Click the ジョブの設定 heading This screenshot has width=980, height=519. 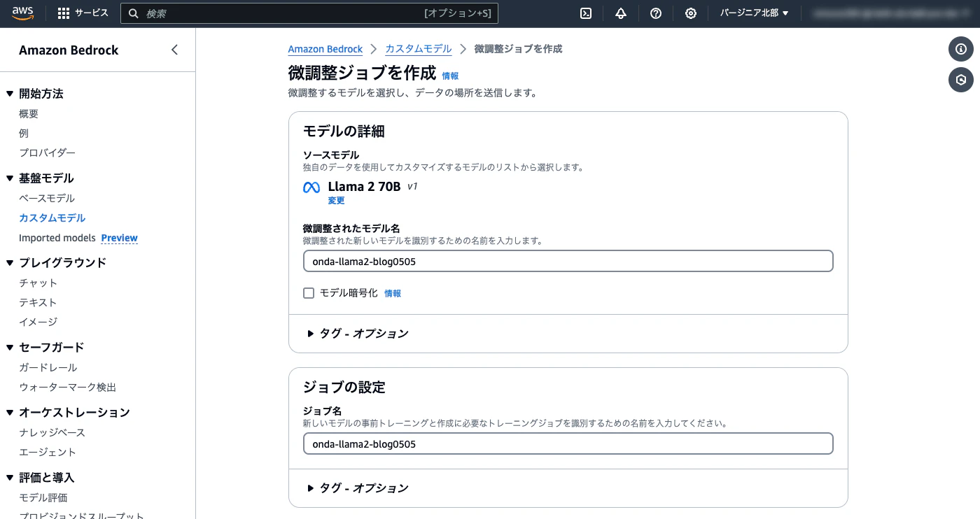344,388
